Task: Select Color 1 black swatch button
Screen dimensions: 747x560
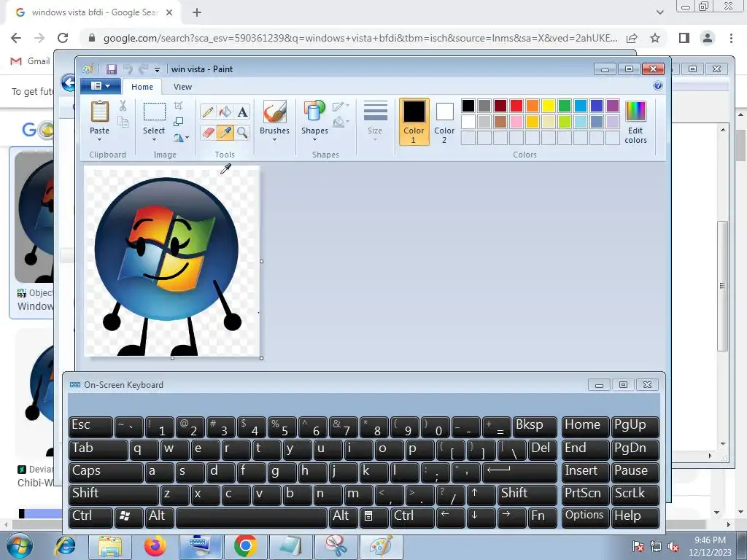Action: point(414,122)
